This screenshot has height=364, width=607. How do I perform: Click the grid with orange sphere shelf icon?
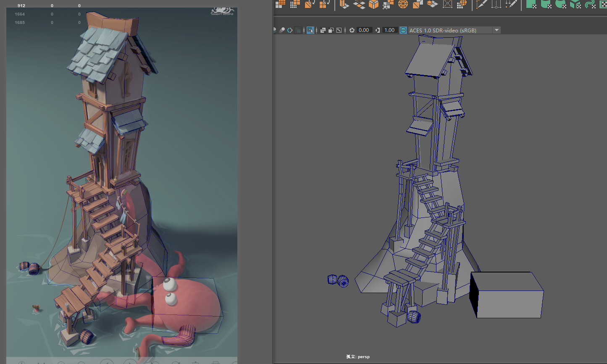[x=462, y=4]
